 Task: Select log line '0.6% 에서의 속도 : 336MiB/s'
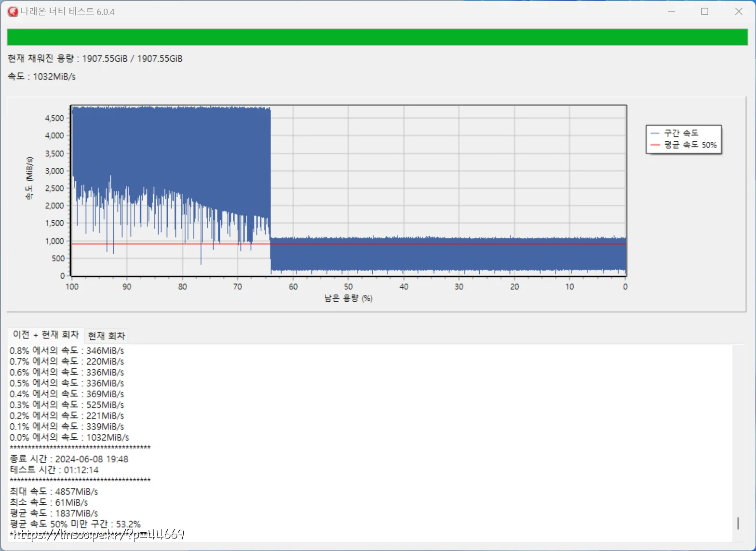(67, 372)
